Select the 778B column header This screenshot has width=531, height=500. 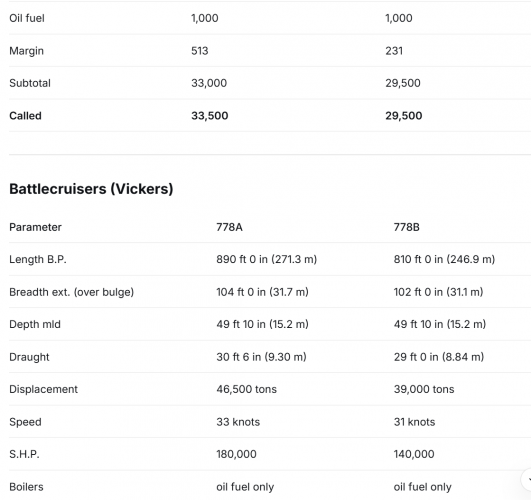tap(406, 227)
